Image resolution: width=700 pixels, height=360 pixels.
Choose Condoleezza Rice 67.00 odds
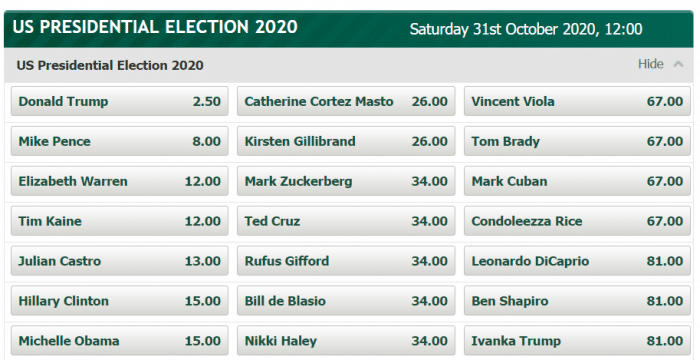pyautogui.click(x=577, y=221)
